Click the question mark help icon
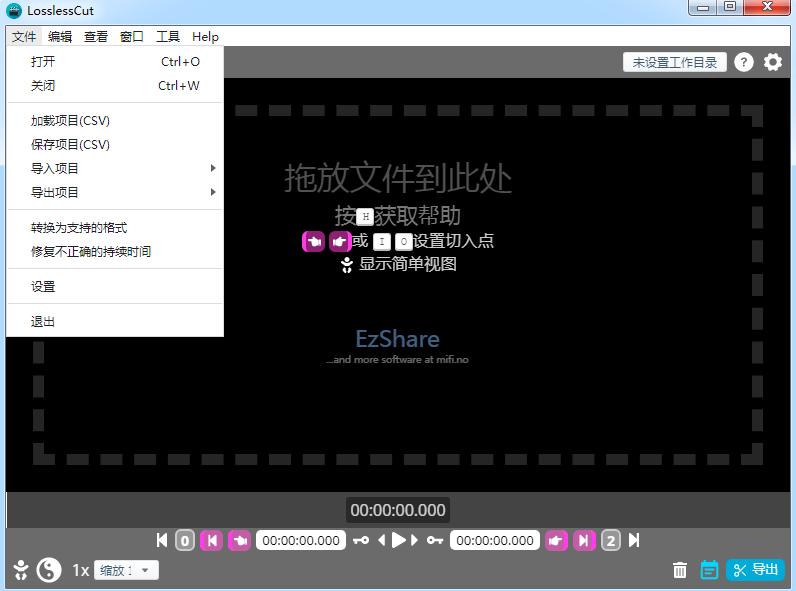The width and height of the screenshot is (796, 591). coord(743,62)
